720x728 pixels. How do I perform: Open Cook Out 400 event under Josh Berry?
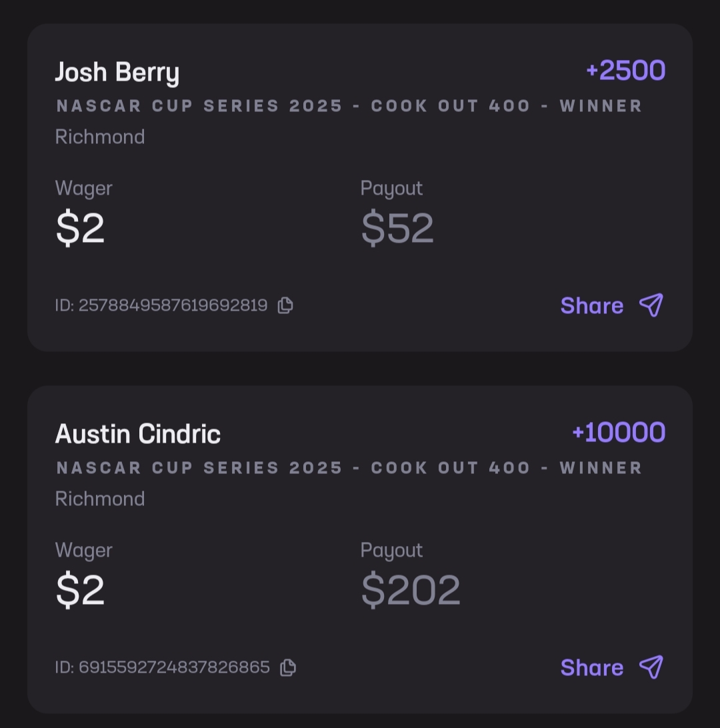tap(349, 106)
